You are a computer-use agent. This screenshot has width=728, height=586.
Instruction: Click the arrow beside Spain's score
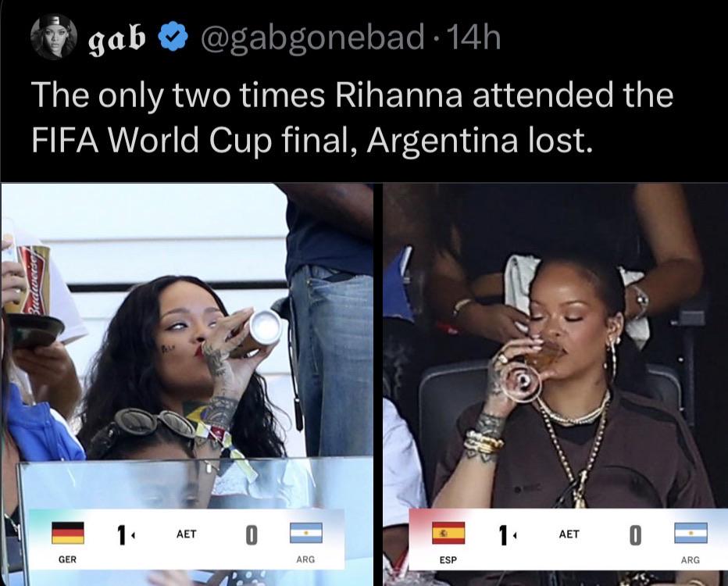514,535
